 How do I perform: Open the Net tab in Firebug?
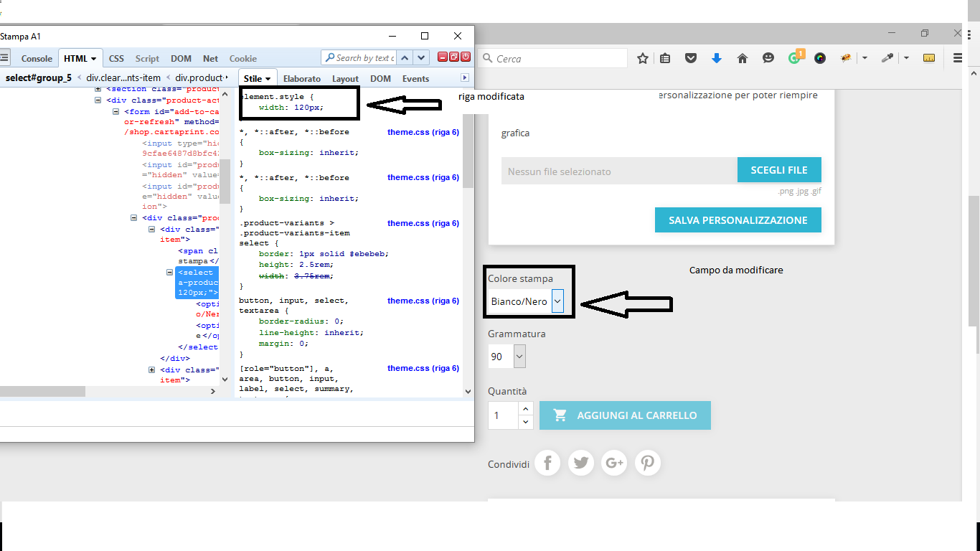tap(210, 59)
